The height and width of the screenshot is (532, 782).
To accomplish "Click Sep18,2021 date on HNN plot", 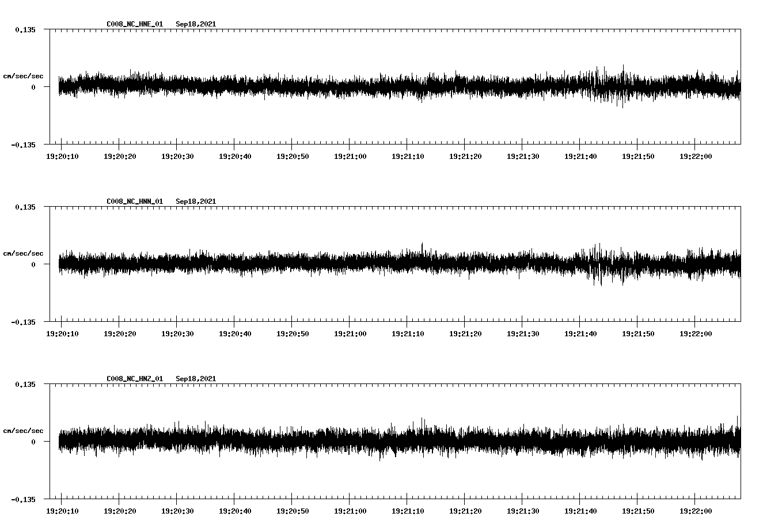I will pos(196,202).
